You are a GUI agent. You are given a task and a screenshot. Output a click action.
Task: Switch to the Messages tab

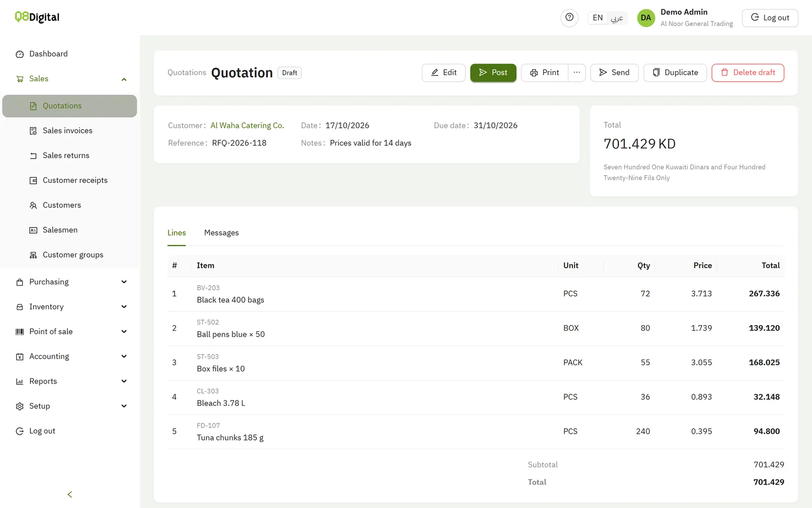click(221, 233)
